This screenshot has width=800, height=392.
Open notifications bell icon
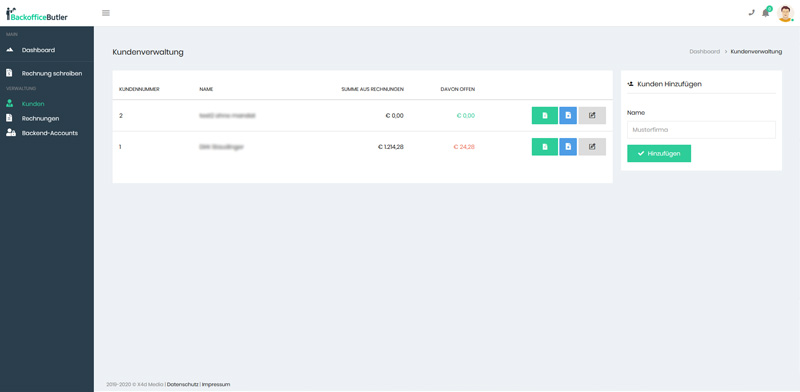765,13
